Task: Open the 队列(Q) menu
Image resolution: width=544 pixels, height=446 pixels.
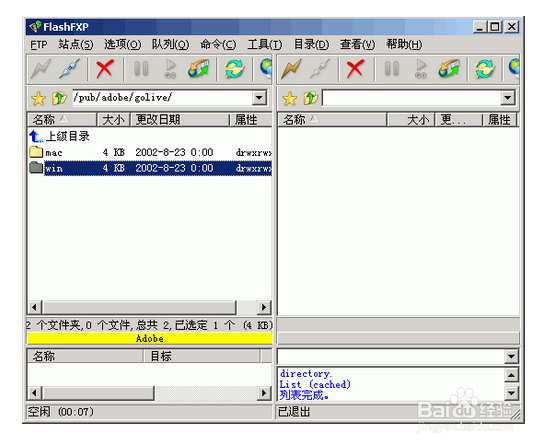Action: point(170,44)
